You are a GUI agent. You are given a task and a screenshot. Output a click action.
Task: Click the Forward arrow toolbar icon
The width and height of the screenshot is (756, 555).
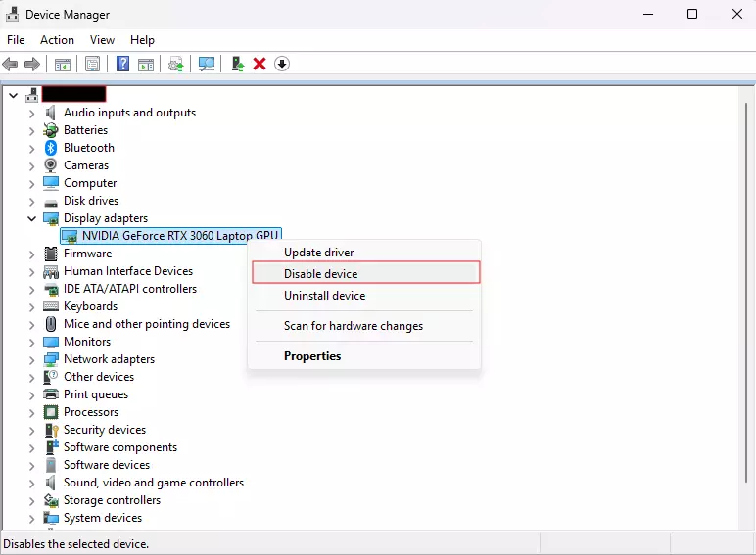31,64
